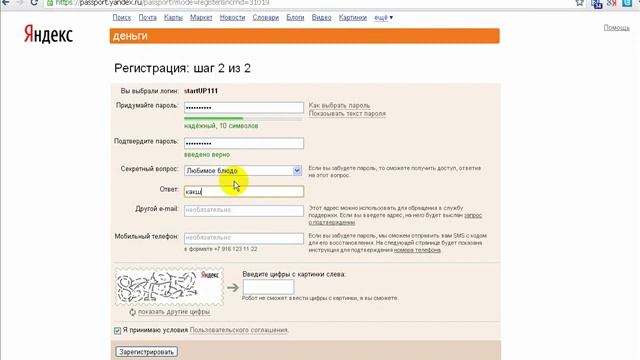
Task: Click the orange 'деньги' header bar
Action: [304, 36]
